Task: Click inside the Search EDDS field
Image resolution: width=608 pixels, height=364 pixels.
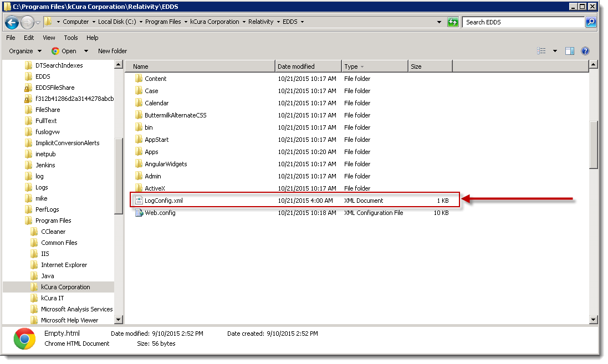Action: [x=523, y=22]
